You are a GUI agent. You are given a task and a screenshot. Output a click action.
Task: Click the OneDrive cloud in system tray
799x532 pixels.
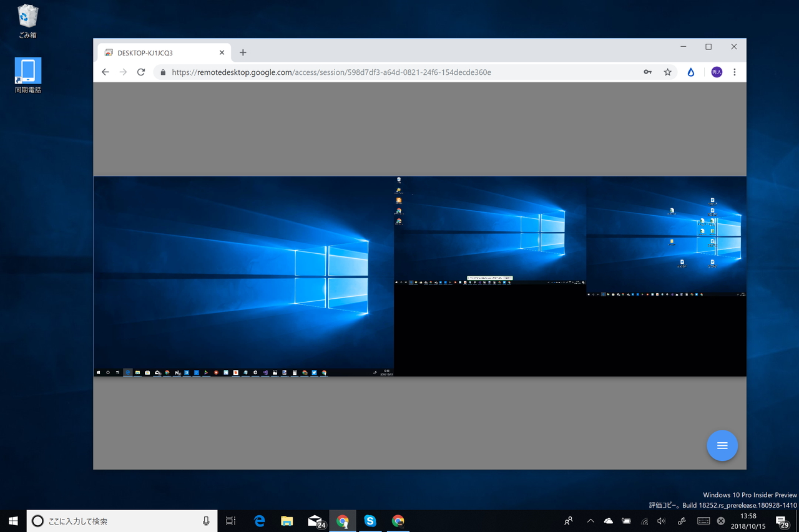click(608, 521)
